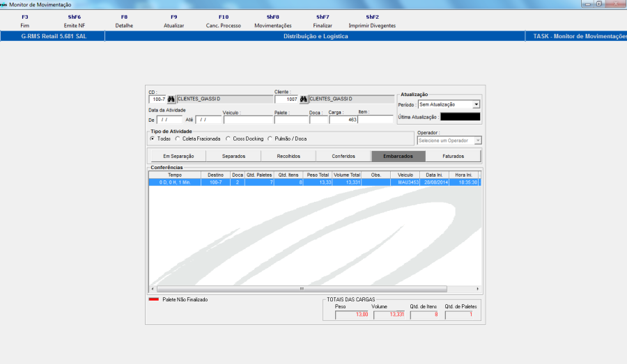Viewport: 627px width, 364px height.
Task: Click the Cliente code input field
Action: (x=286, y=99)
